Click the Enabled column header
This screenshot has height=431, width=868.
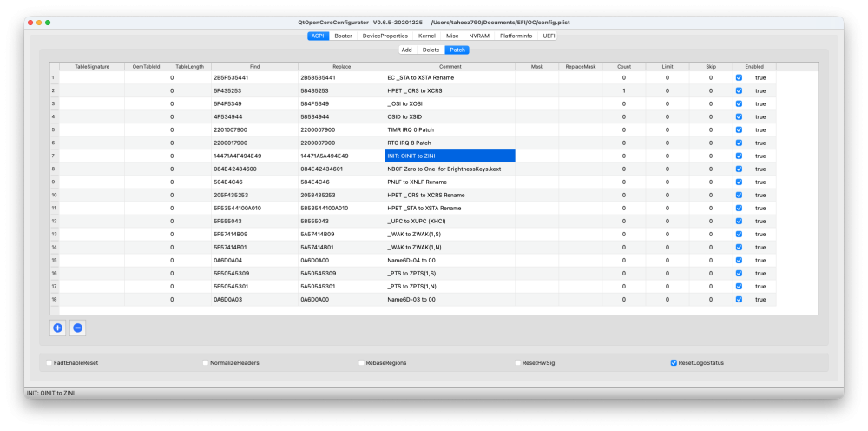pos(754,67)
